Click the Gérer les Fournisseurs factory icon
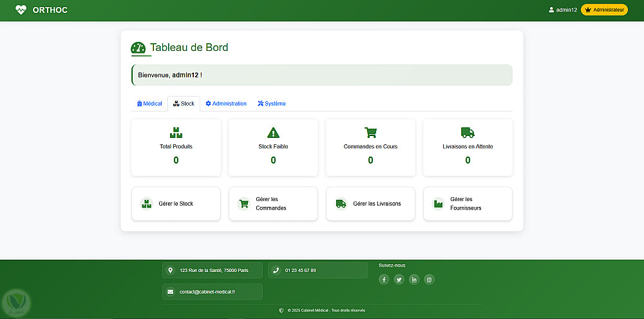Viewport: 644px width, 319px height. [x=438, y=204]
